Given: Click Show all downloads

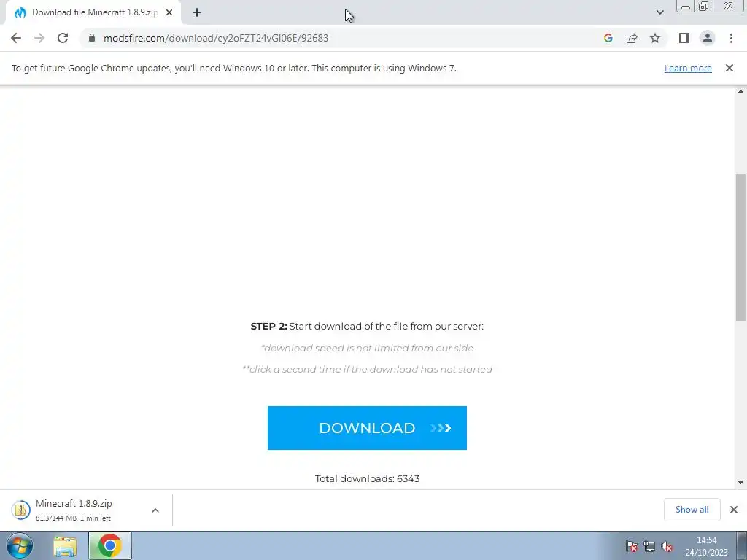Looking at the screenshot, I should [x=692, y=510].
